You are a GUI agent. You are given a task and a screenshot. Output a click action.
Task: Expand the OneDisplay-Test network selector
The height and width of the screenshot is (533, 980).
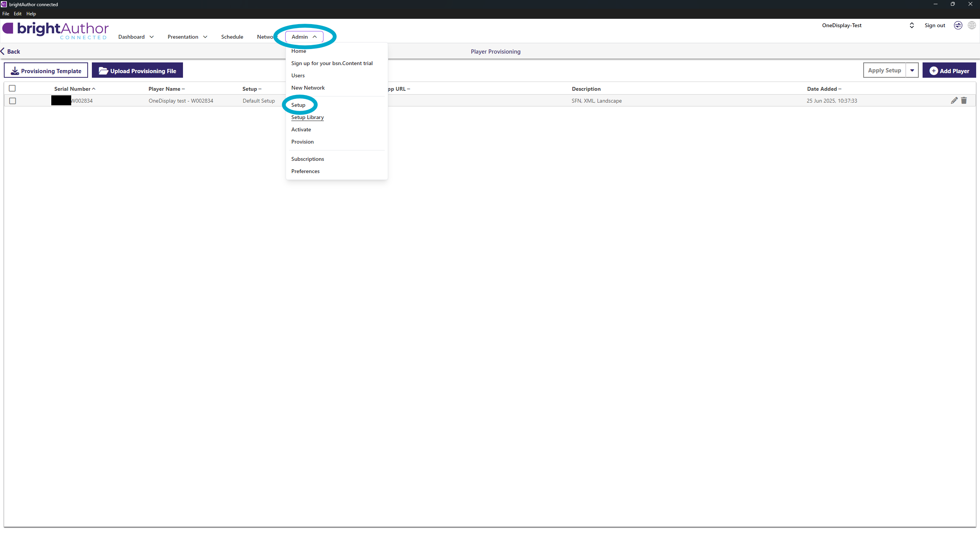(911, 25)
